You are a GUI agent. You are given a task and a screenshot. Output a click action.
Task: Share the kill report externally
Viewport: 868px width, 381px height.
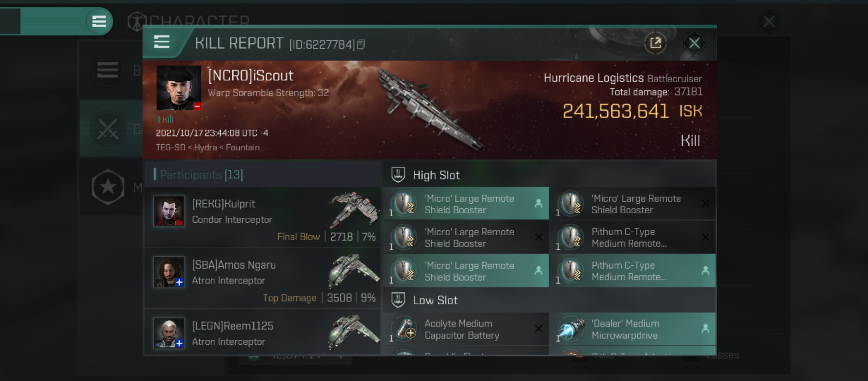(x=656, y=43)
